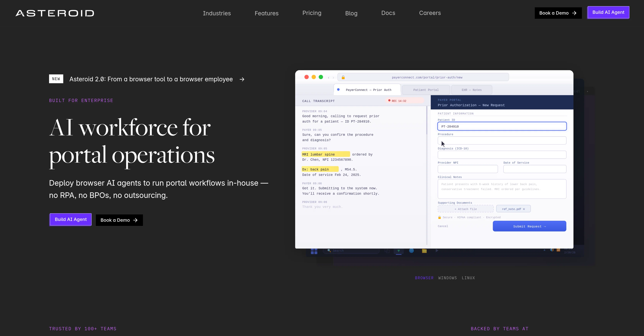Click the Patient ID field containing PT-284910
The image size is (644, 336).
click(x=502, y=126)
